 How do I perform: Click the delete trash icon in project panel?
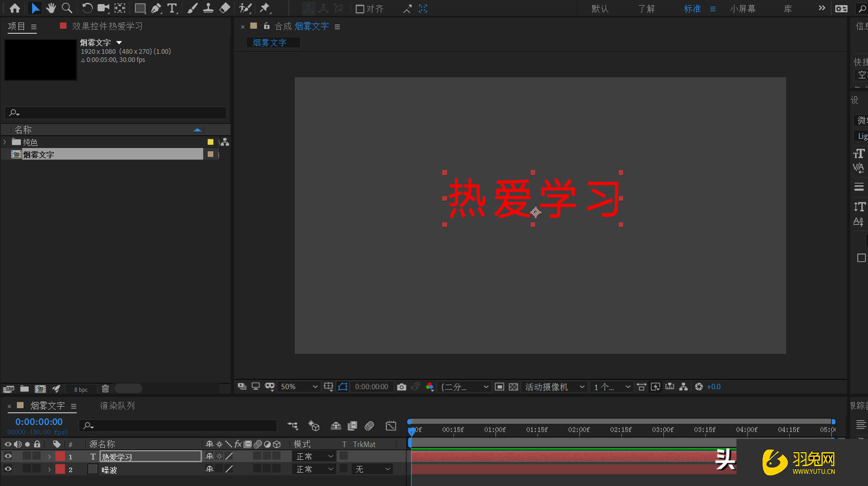pyautogui.click(x=105, y=389)
